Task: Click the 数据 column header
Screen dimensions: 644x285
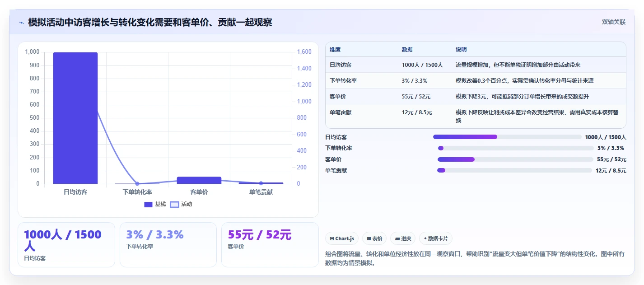Action: (407, 50)
